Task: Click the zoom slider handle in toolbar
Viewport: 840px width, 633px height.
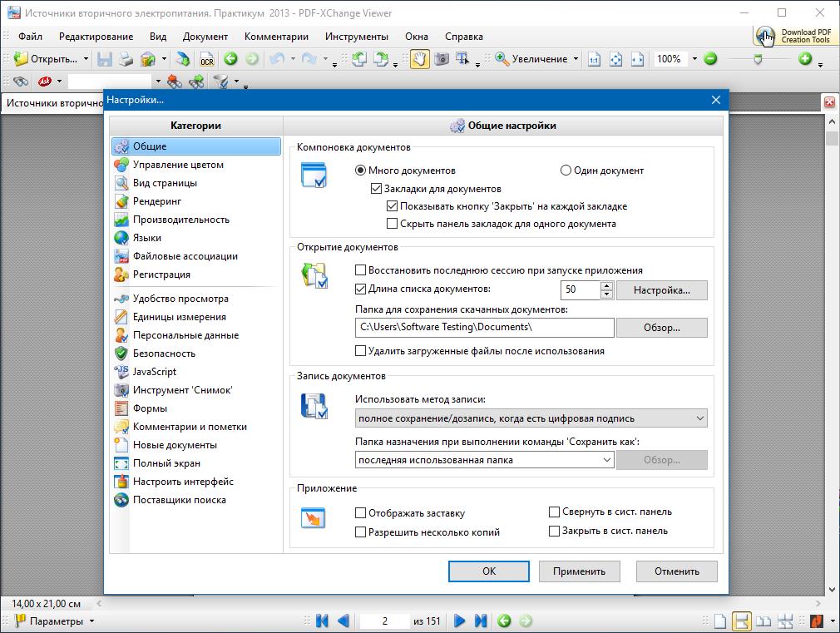Action: click(757, 59)
